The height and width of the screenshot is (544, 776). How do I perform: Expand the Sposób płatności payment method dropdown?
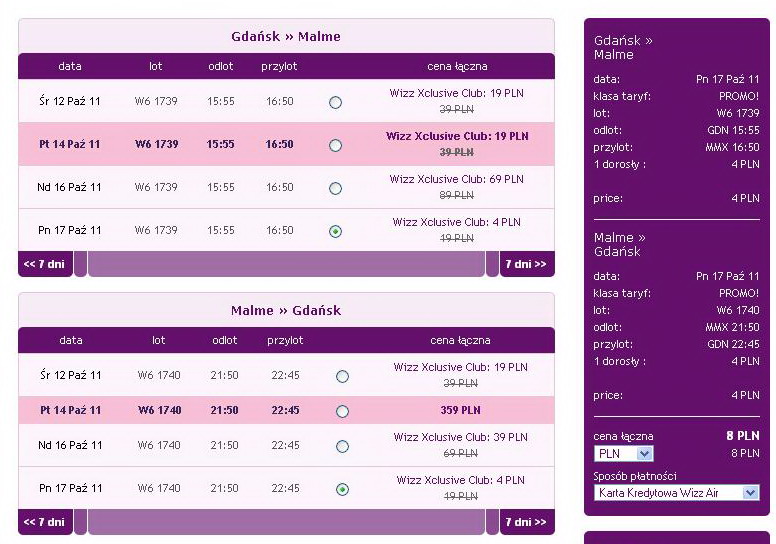(677, 493)
